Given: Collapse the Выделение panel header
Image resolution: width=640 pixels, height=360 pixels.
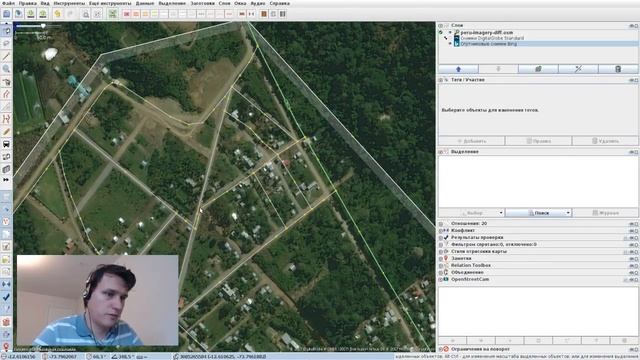Looking at the screenshot, I should [441, 152].
